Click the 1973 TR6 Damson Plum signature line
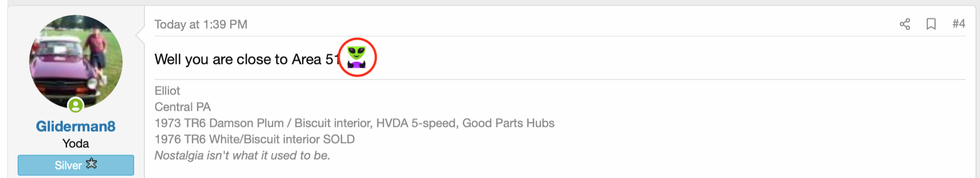 [x=354, y=123]
